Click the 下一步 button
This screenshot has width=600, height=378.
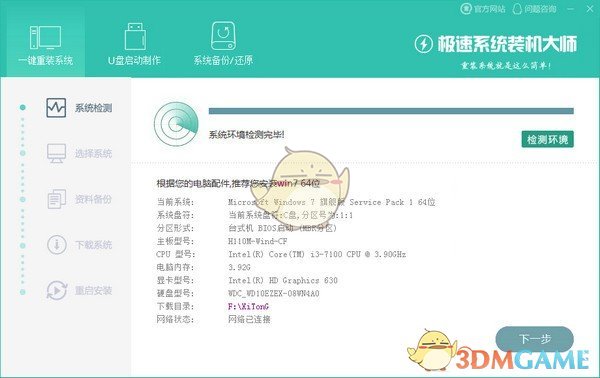tap(535, 339)
